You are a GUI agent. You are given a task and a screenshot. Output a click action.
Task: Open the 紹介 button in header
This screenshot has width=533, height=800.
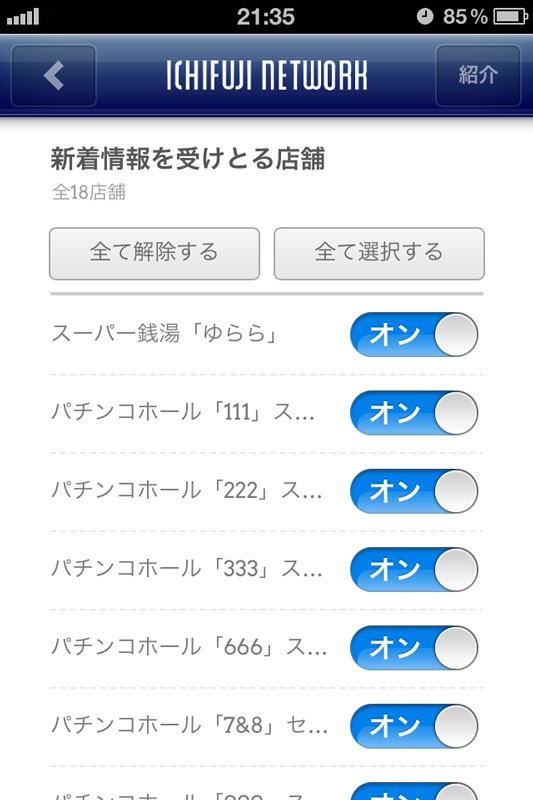478,76
